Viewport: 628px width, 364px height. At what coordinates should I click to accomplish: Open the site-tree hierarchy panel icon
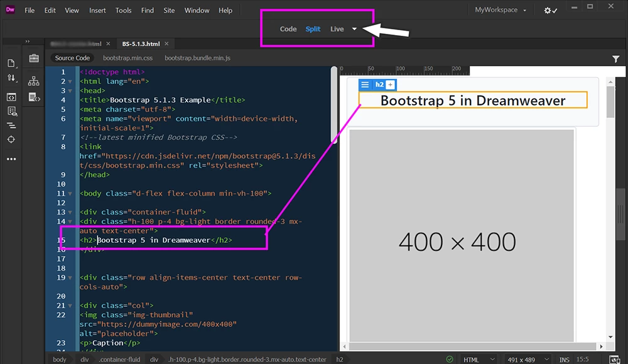tap(34, 81)
